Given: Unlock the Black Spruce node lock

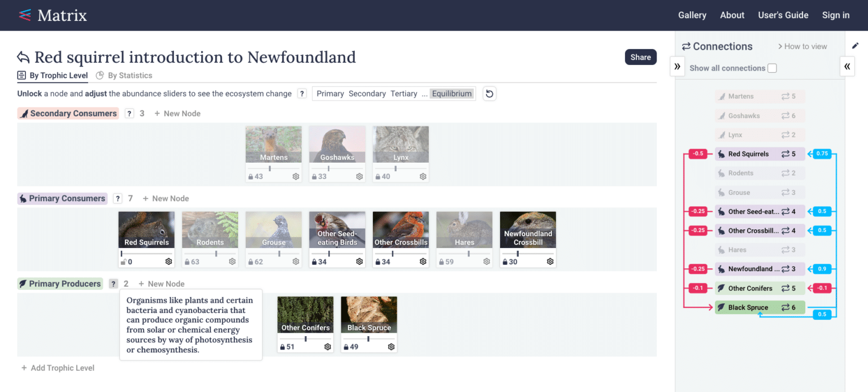Looking at the screenshot, I should [346, 347].
